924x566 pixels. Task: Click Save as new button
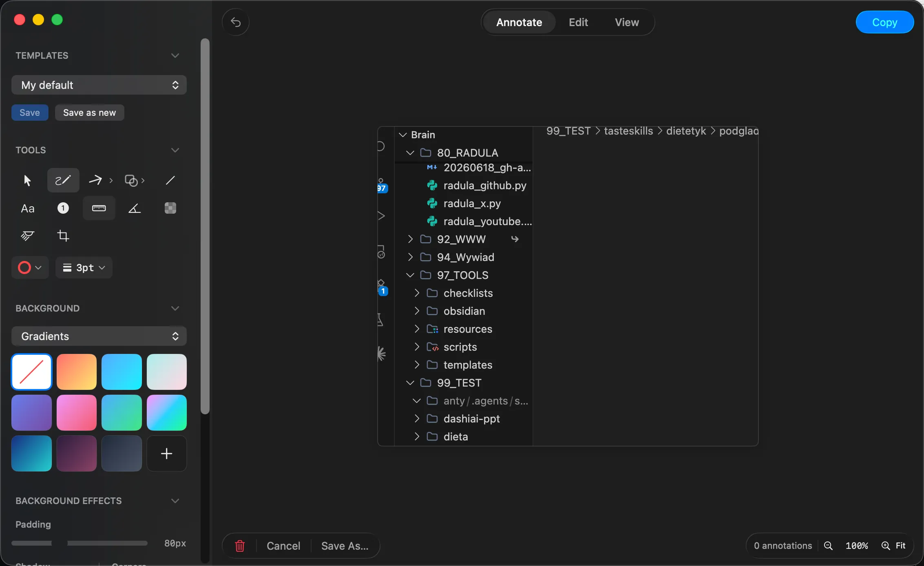click(x=89, y=113)
